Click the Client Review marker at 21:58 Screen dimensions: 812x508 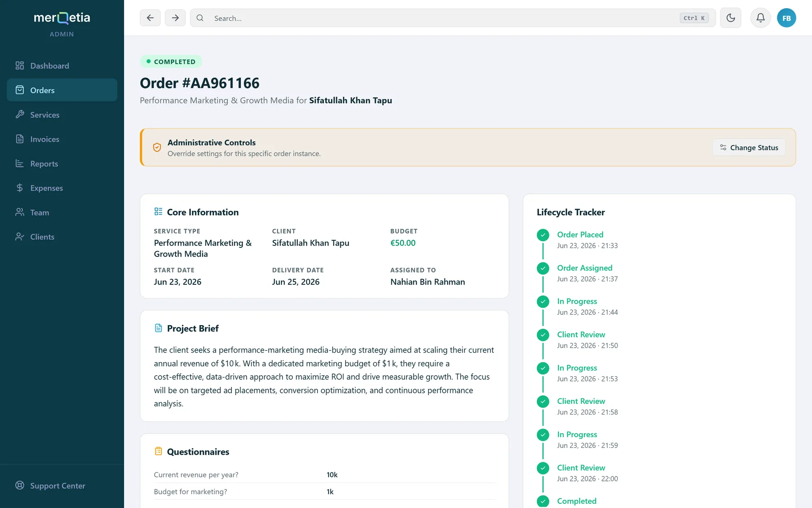coord(543,401)
